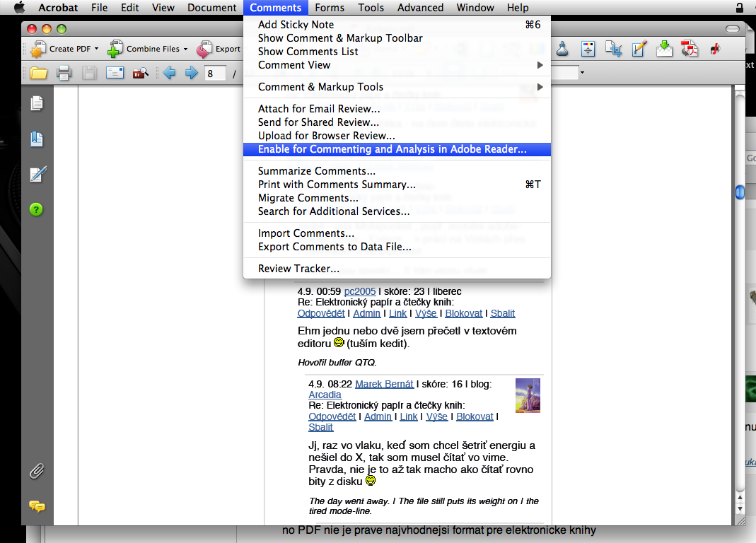Viewport: 756px width, 543px height.
Task: Open the Forms menu
Action: click(x=330, y=7)
